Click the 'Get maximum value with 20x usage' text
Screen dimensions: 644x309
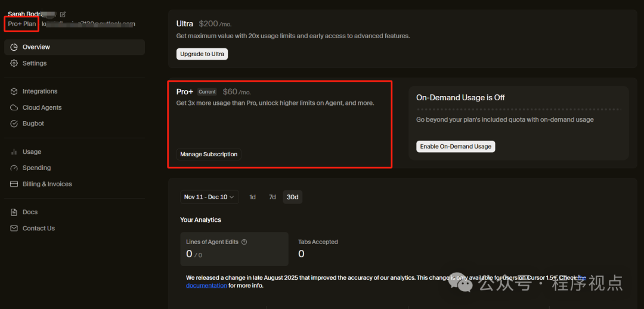pyautogui.click(x=293, y=36)
